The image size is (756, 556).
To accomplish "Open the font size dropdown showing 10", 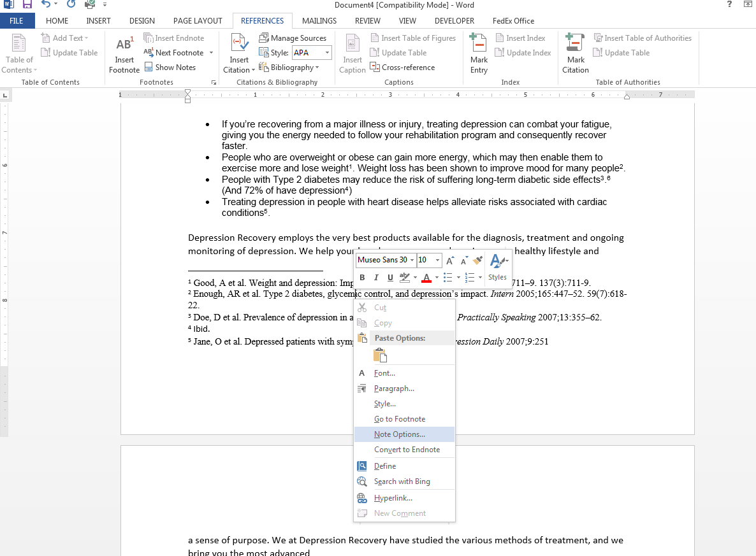I will [x=437, y=260].
